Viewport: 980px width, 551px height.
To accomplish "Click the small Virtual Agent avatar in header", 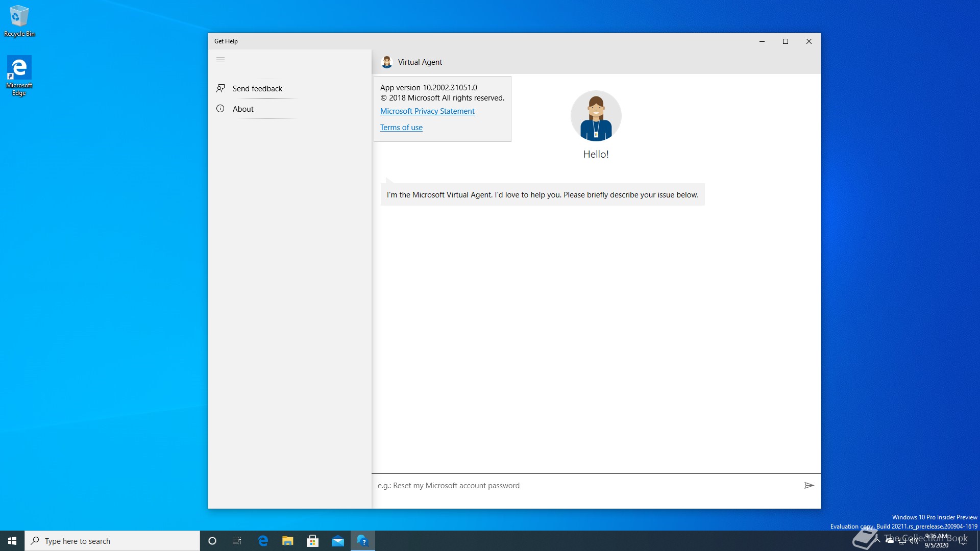I will [x=387, y=62].
